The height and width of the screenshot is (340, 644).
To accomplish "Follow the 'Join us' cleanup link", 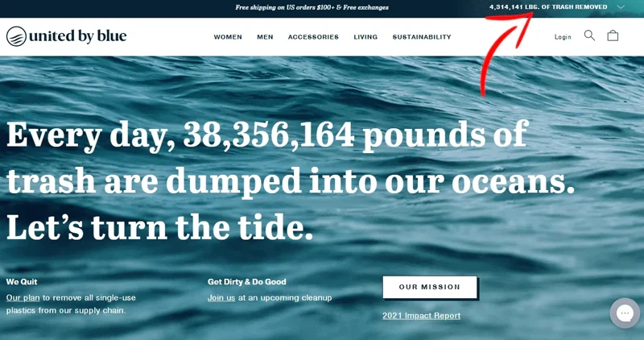I will tap(221, 297).
